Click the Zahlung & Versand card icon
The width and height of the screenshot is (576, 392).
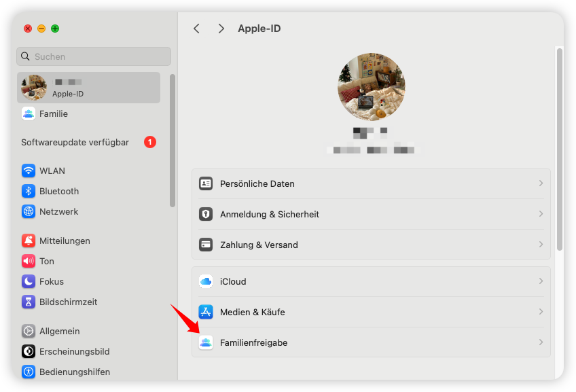pyautogui.click(x=206, y=245)
